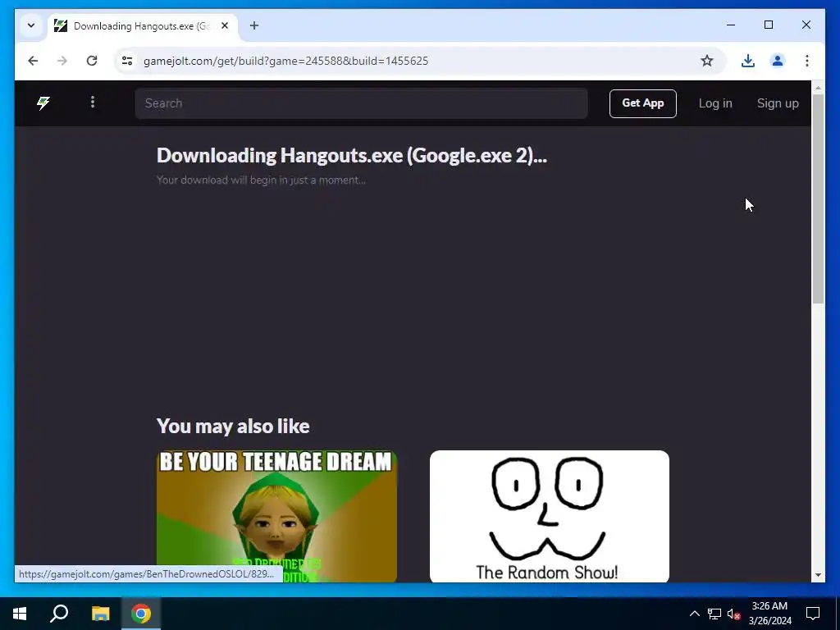Open Chrome's three-dot settings menu

tap(807, 61)
